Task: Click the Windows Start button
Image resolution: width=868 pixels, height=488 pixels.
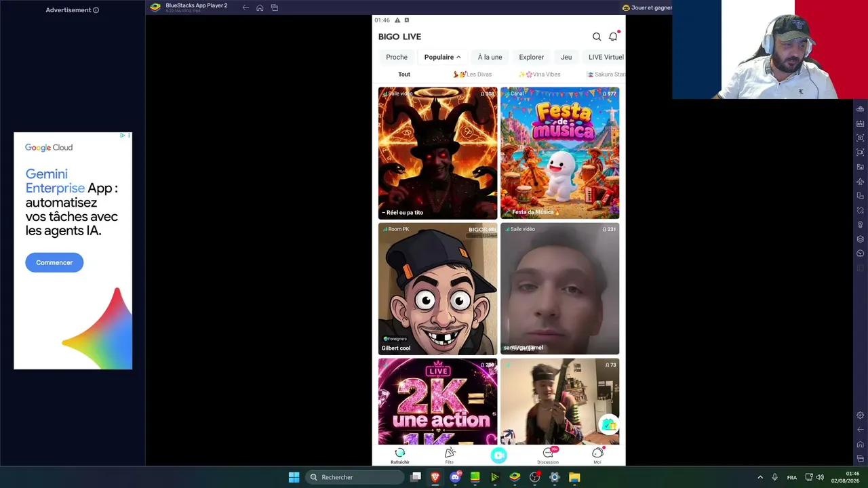Action: pos(294,477)
